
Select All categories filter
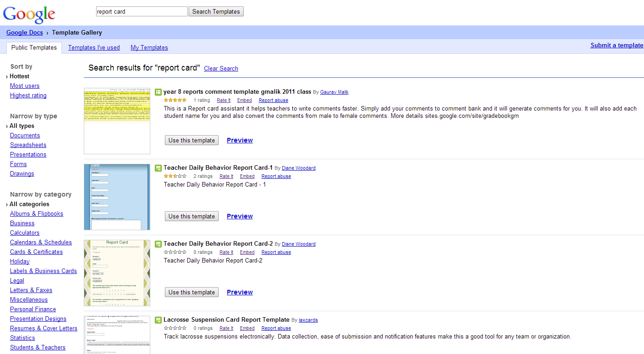coord(30,204)
